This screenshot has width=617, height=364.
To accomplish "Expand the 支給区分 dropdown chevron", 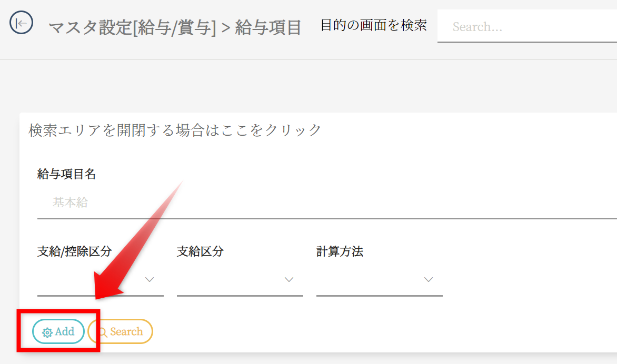I will click(289, 279).
